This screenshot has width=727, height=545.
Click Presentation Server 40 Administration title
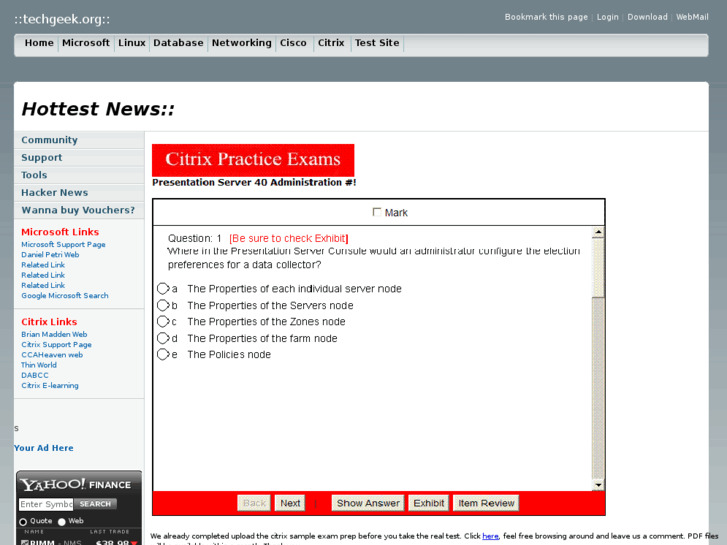[254, 183]
